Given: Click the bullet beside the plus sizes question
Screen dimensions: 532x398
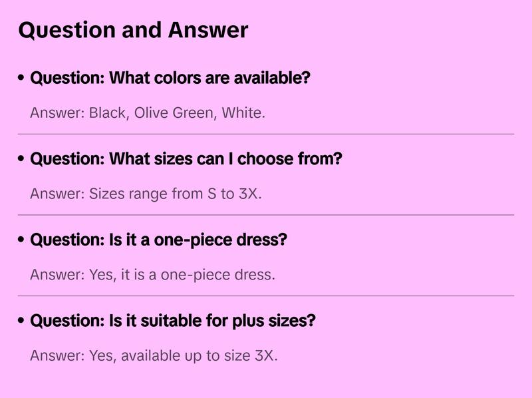Looking at the screenshot, I should tap(21, 321).
